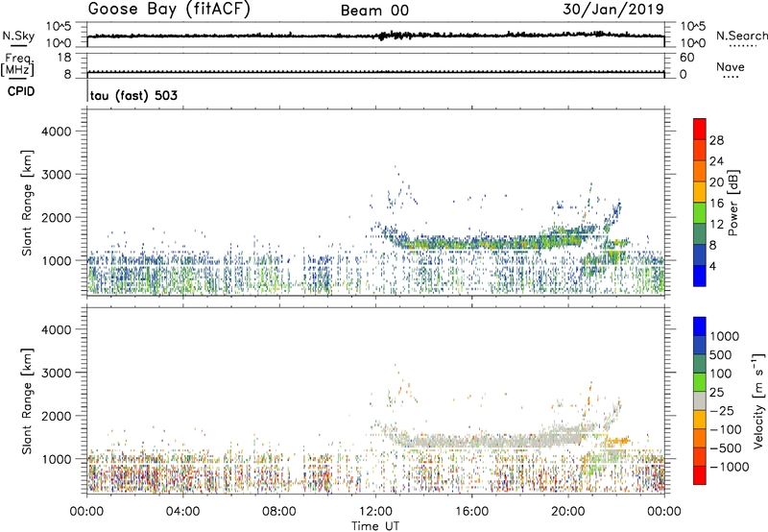Screen dimensions: 768x532
Task: Click the '08:00' time axis label
Action: (x=279, y=512)
